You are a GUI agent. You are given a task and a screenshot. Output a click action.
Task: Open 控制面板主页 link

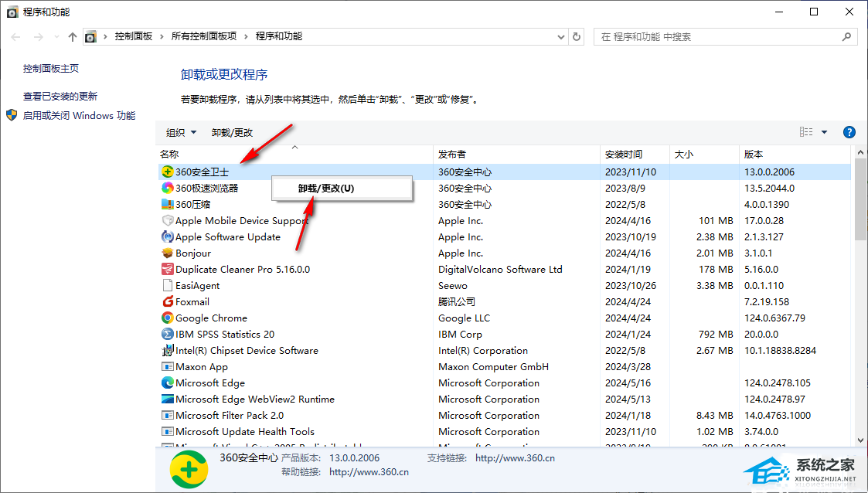[x=51, y=69]
